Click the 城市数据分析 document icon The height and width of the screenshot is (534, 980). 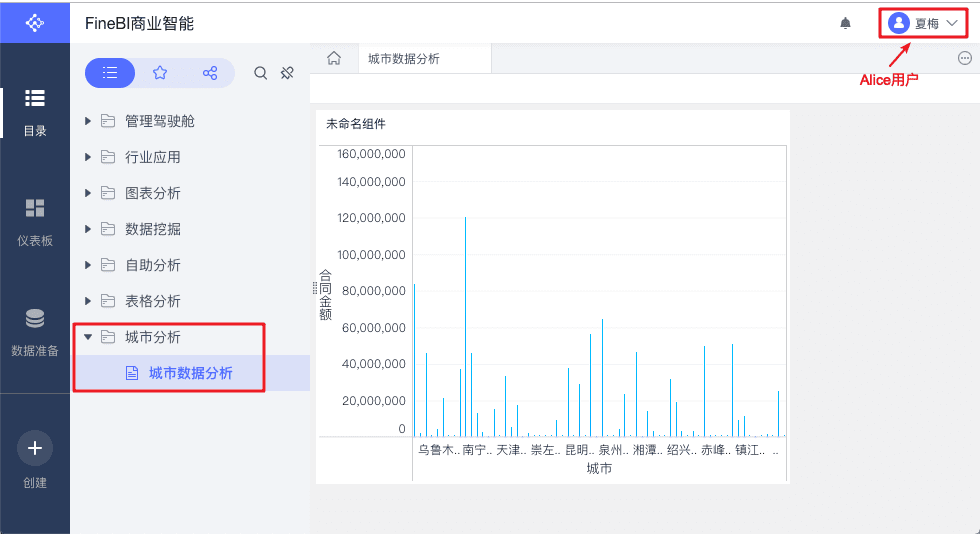pos(132,373)
